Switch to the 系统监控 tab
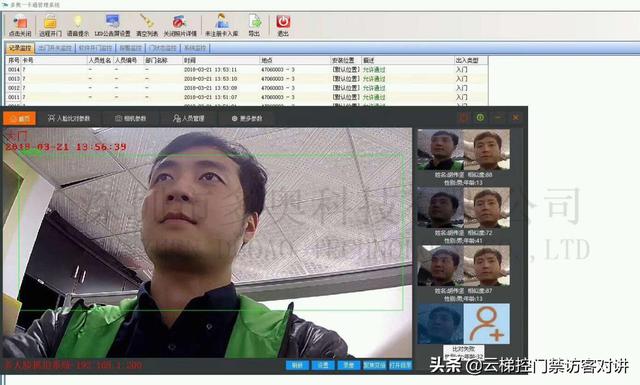Image resolution: width=640 pixels, height=385 pixels. pos(195,48)
